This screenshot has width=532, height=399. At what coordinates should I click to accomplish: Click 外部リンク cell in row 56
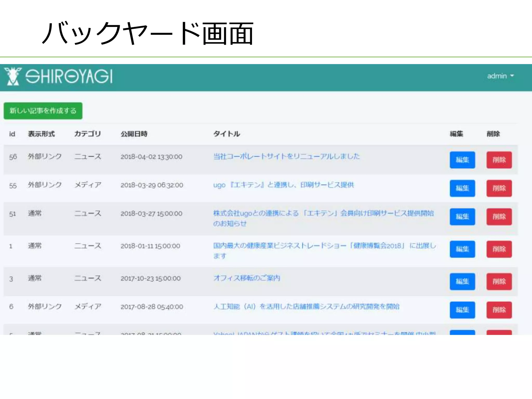pos(45,156)
